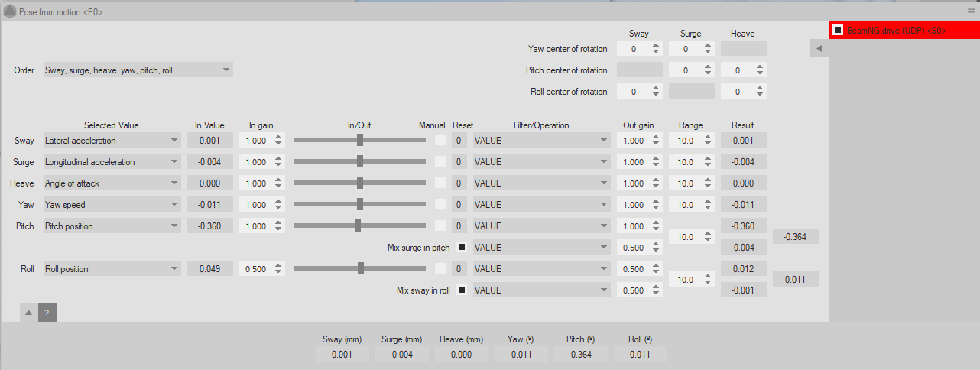Disable Mix surge in pitch checkbox

point(462,248)
